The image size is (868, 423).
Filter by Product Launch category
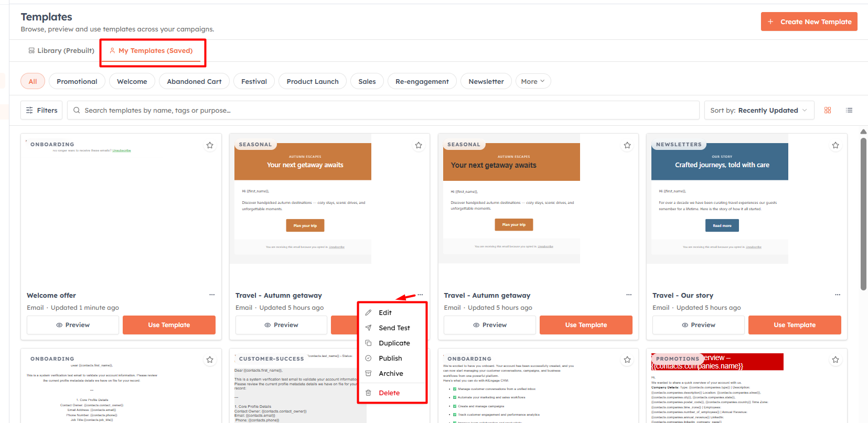[x=313, y=81]
